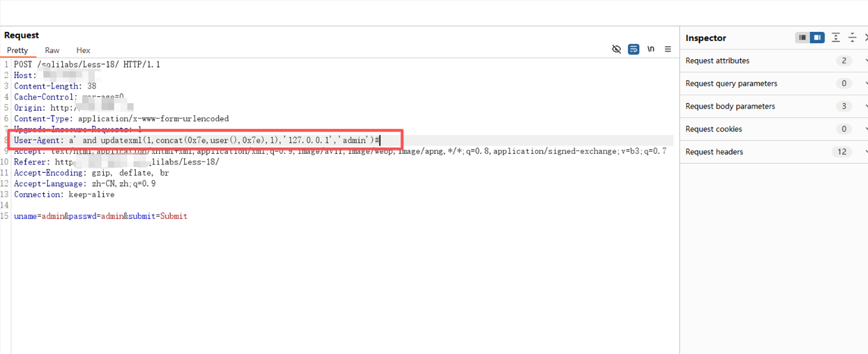Expand all Inspector sections icon
The height and width of the screenshot is (354, 868).
[x=835, y=38]
